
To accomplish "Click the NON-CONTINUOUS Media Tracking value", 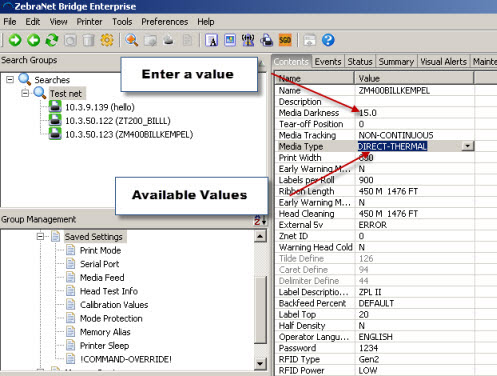I will (396, 135).
